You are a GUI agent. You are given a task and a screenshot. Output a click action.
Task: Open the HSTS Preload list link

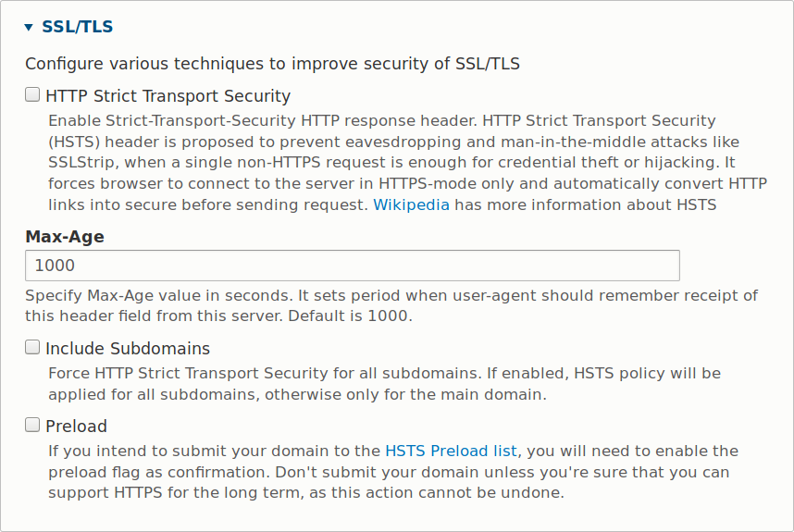click(451, 452)
